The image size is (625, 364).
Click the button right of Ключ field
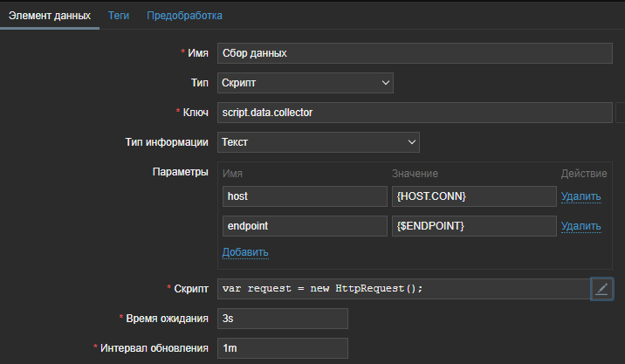pyautogui.click(x=621, y=113)
